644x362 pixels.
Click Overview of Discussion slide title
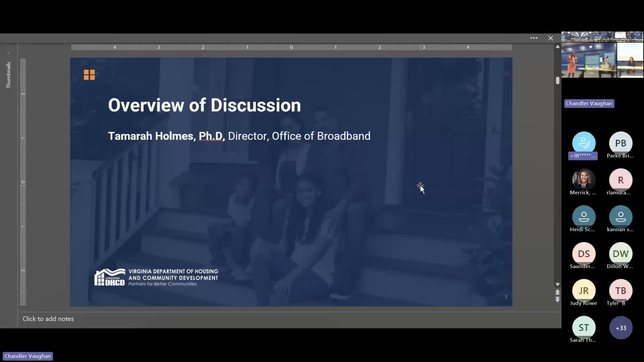point(204,105)
